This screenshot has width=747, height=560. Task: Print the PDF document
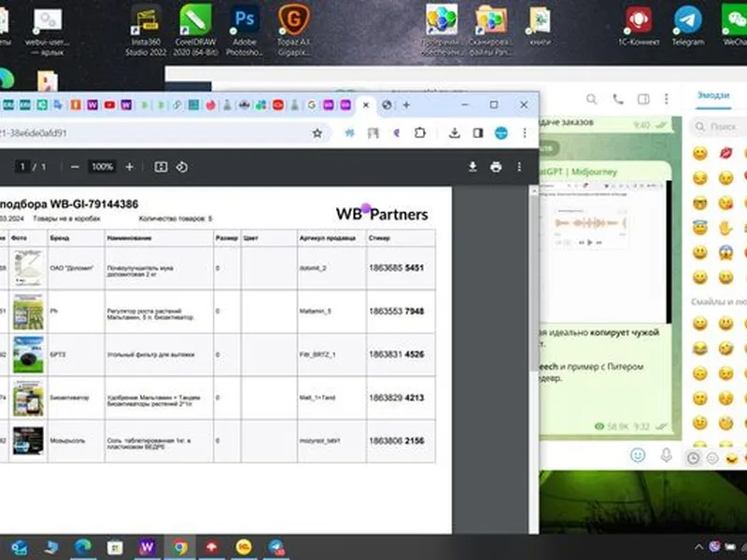point(496,167)
